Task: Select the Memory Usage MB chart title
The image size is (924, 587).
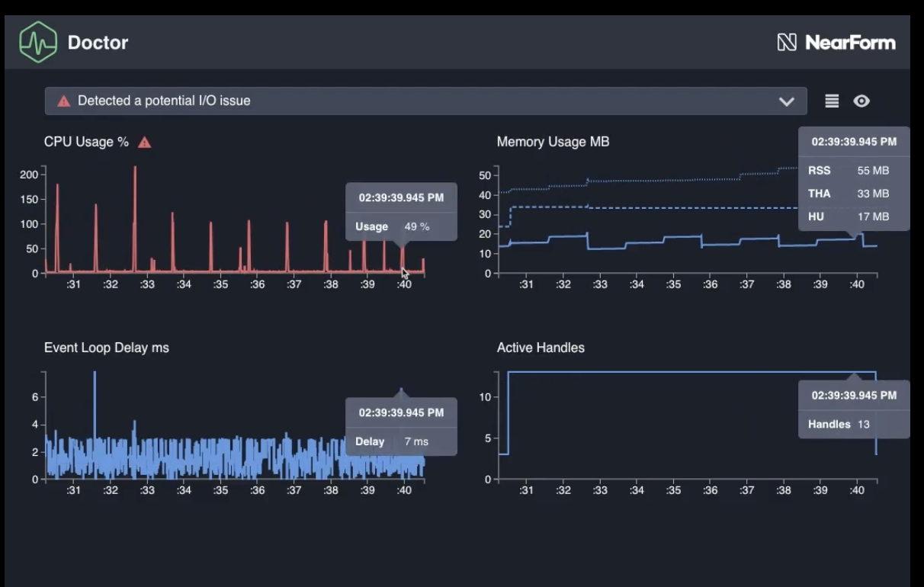Action: point(553,142)
